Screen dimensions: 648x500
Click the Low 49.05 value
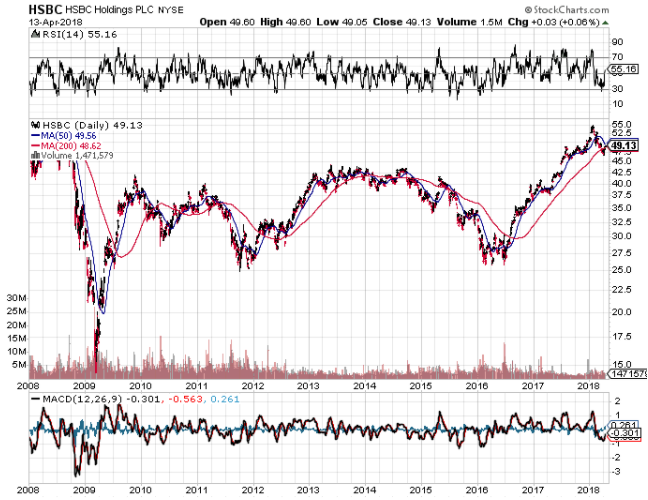tap(342, 22)
